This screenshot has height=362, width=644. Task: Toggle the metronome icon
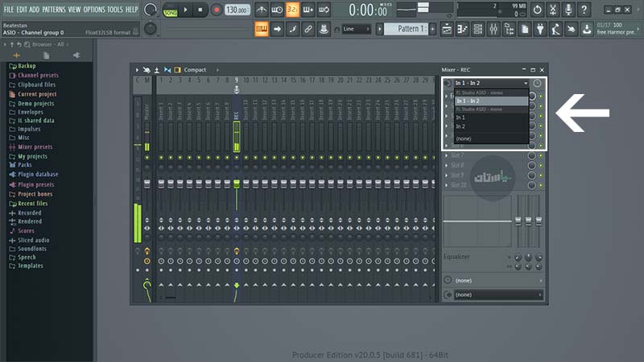[261, 10]
